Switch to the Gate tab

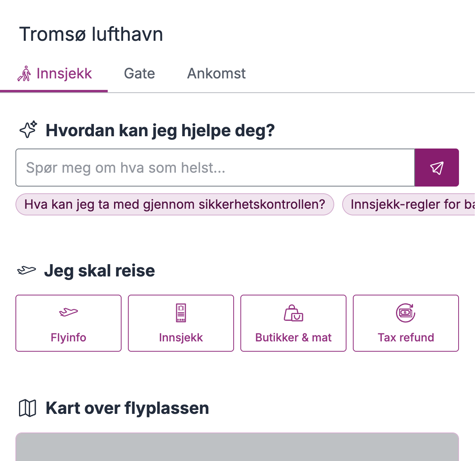tap(139, 73)
